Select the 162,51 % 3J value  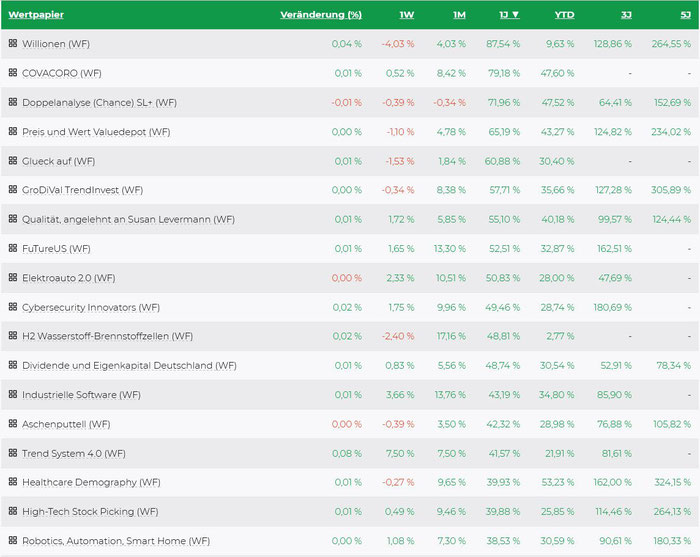point(614,249)
